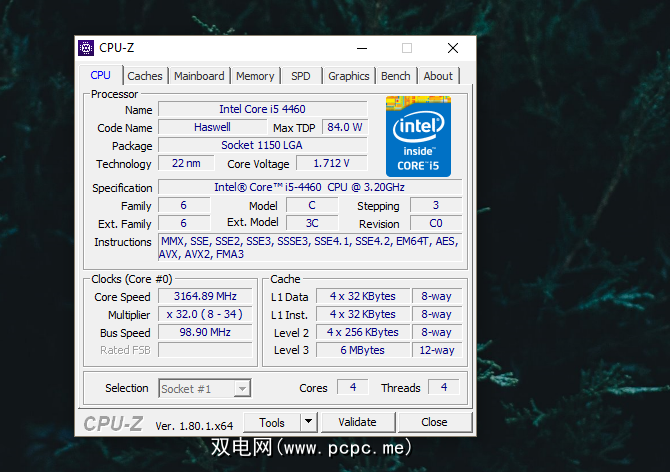Click the Multiplier value x 32.0 (8 - 34)

click(x=205, y=314)
